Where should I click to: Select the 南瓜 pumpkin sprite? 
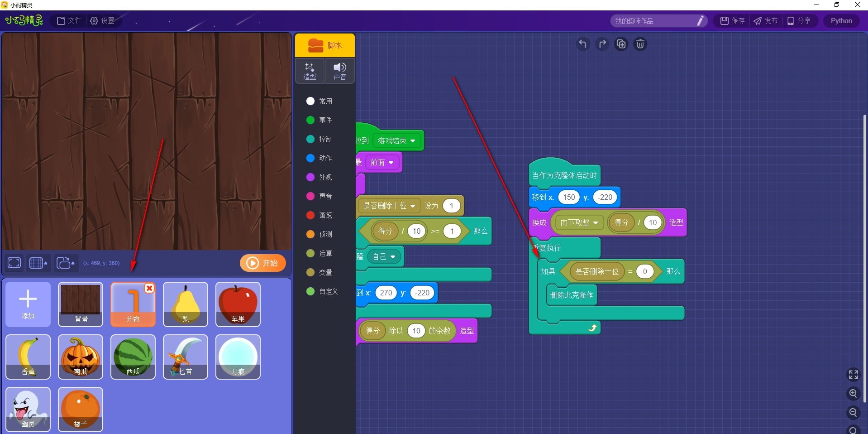coord(81,357)
